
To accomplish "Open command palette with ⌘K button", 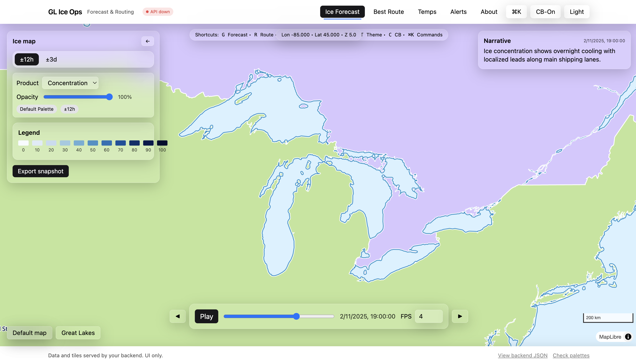I will (x=516, y=12).
